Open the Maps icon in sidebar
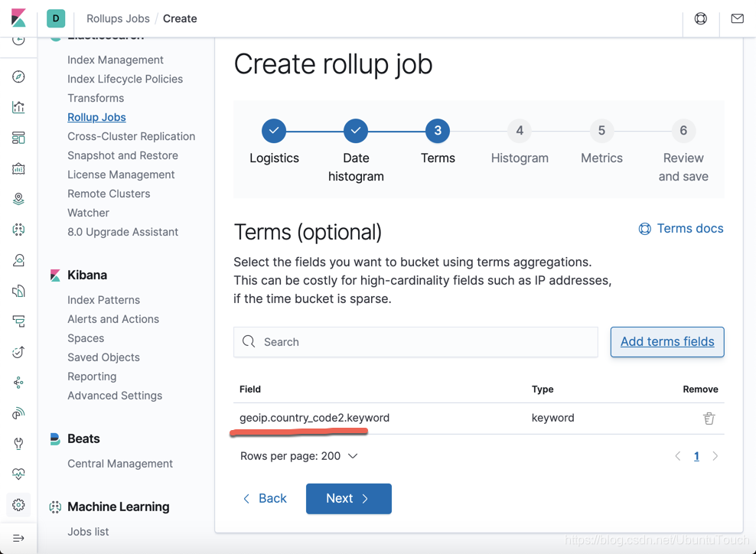This screenshot has height=554, width=756. pos(18,199)
